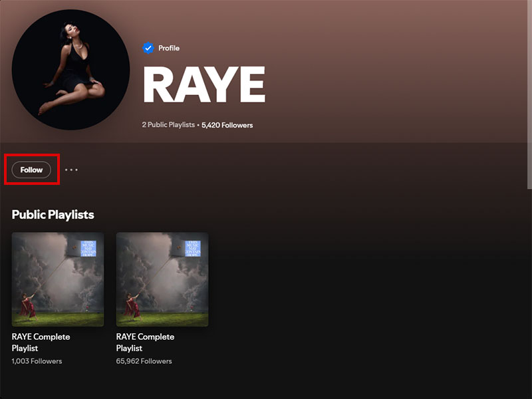Open playlist cover with 1,003 Followers
This screenshot has width=532, height=399.
point(58,279)
